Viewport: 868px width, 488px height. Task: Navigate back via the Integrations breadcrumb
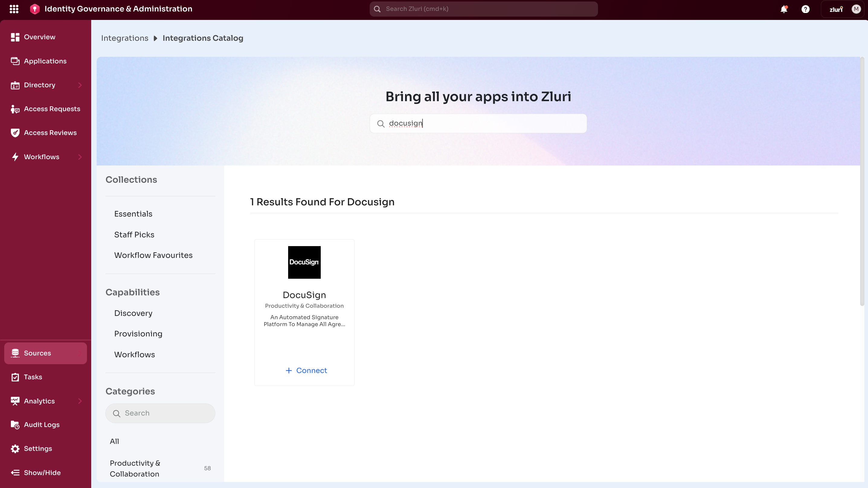125,38
